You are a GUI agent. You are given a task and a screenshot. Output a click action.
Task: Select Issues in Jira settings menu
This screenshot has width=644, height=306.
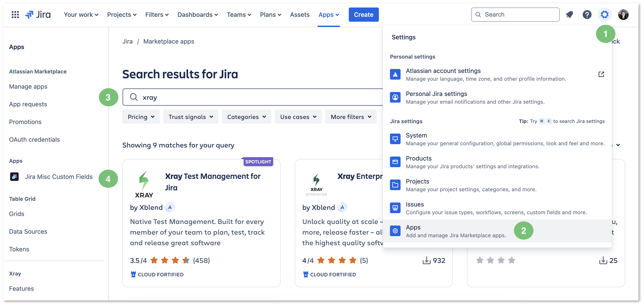click(x=497, y=208)
